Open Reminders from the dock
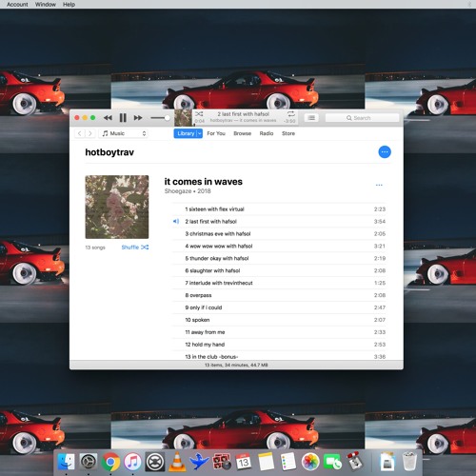This screenshot has height=476, width=476. pyautogui.click(x=288, y=462)
